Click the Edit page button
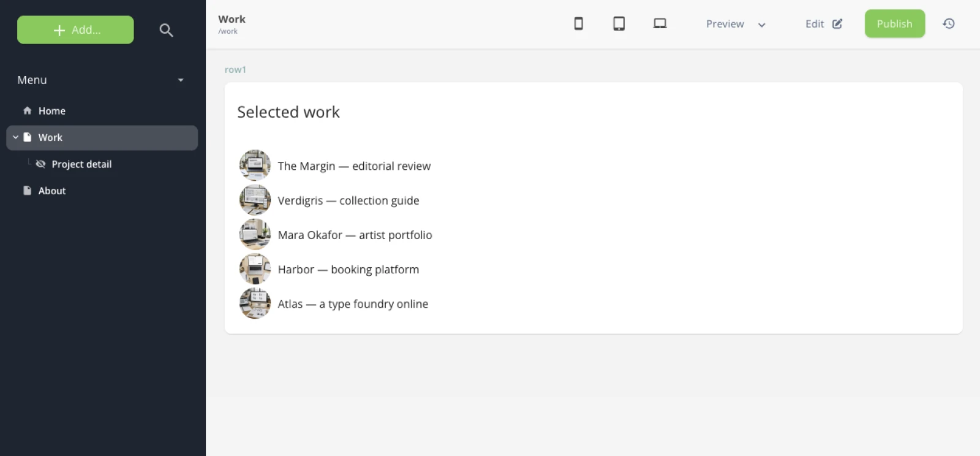980x456 pixels. [x=824, y=24]
